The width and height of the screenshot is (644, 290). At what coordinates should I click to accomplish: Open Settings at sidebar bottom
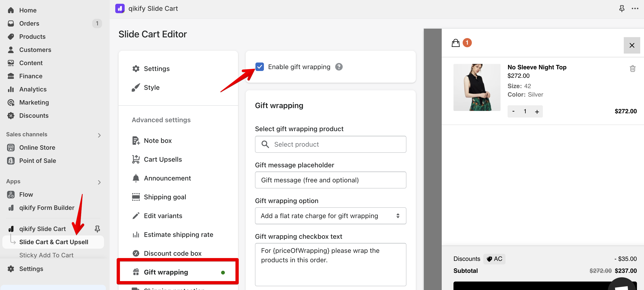point(31,269)
